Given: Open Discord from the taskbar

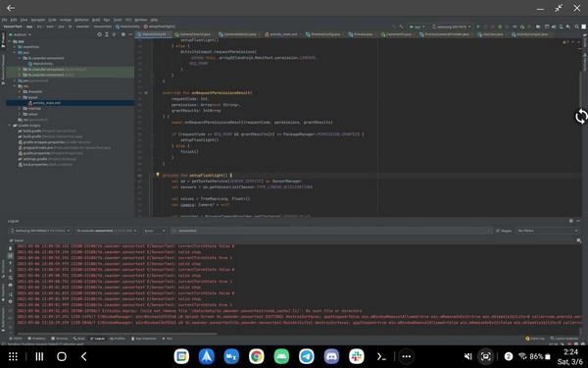Looking at the screenshot, I should [331, 356].
